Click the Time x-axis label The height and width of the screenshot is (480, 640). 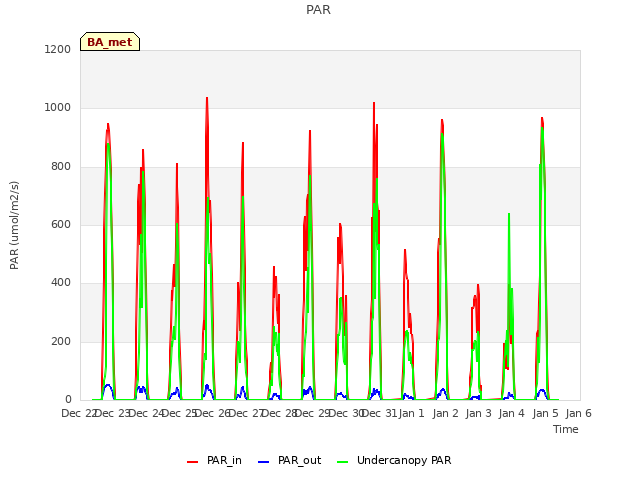click(x=566, y=429)
